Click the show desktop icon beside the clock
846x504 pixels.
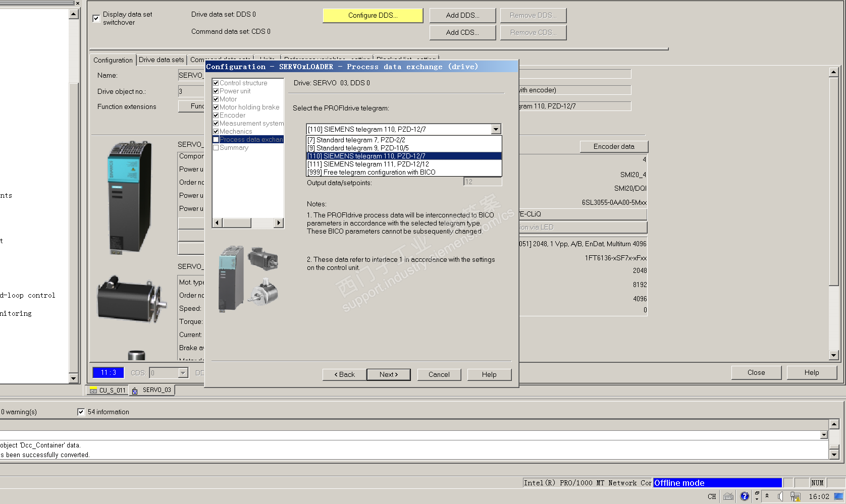(x=838, y=496)
